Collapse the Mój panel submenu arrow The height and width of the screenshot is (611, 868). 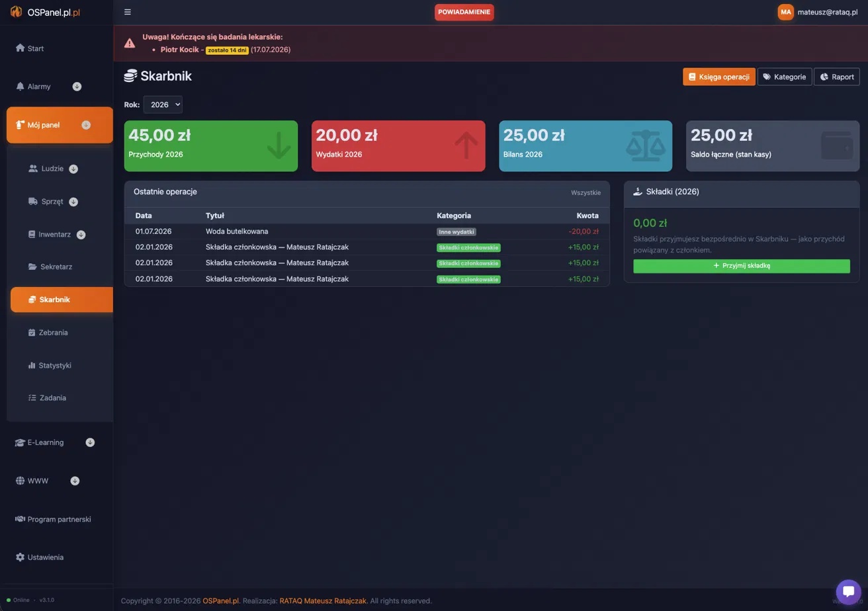tap(86, 125)
